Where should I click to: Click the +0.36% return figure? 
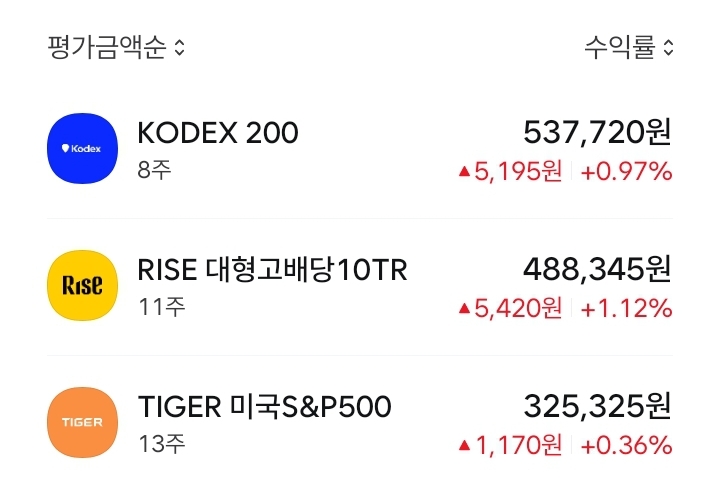coord(626,444)
